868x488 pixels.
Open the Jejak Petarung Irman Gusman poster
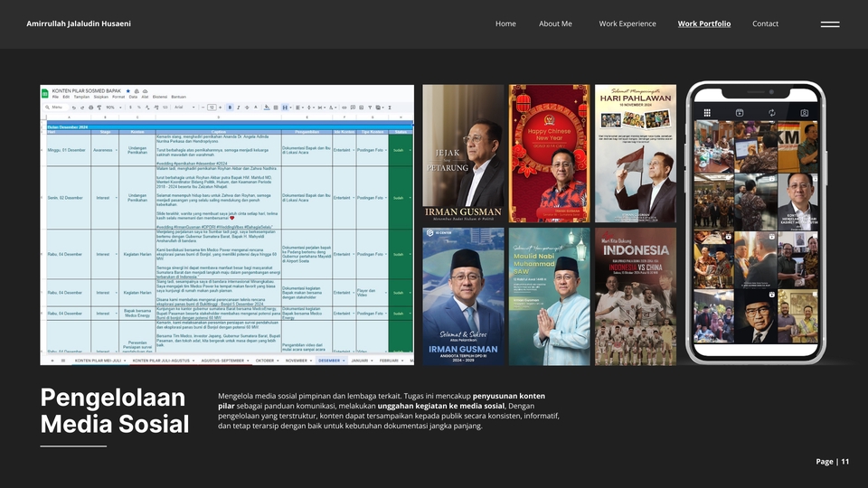click(463, 154)
